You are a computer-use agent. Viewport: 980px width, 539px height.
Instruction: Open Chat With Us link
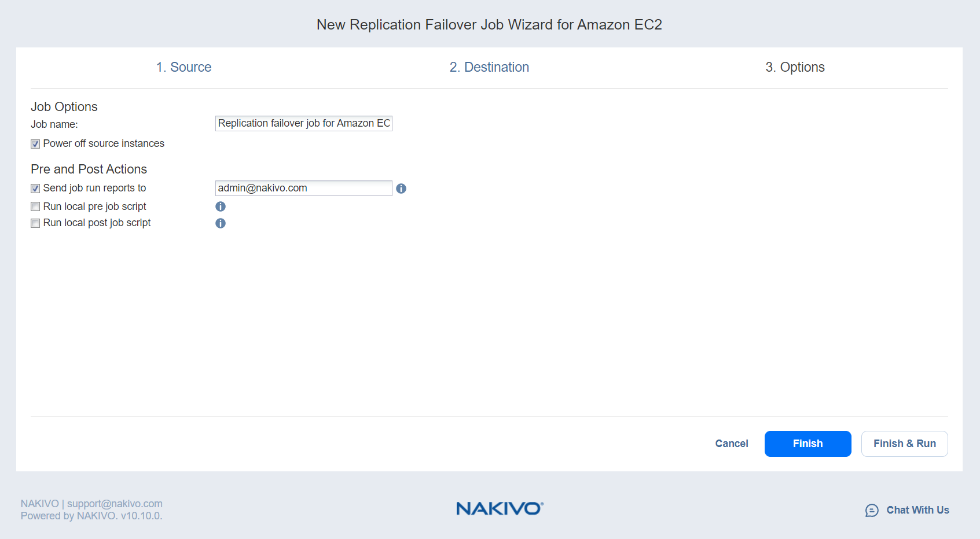917,510
